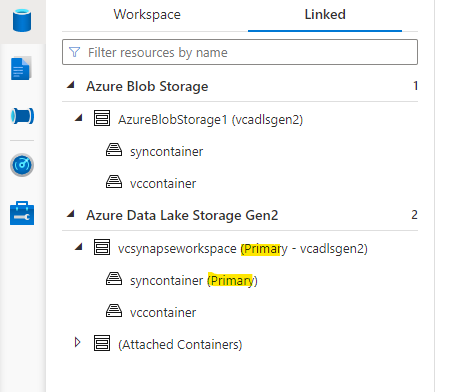The image size is (453, 392).
Task: Collapse the vcsynapseworkspace node
Action: pos(79,247)
